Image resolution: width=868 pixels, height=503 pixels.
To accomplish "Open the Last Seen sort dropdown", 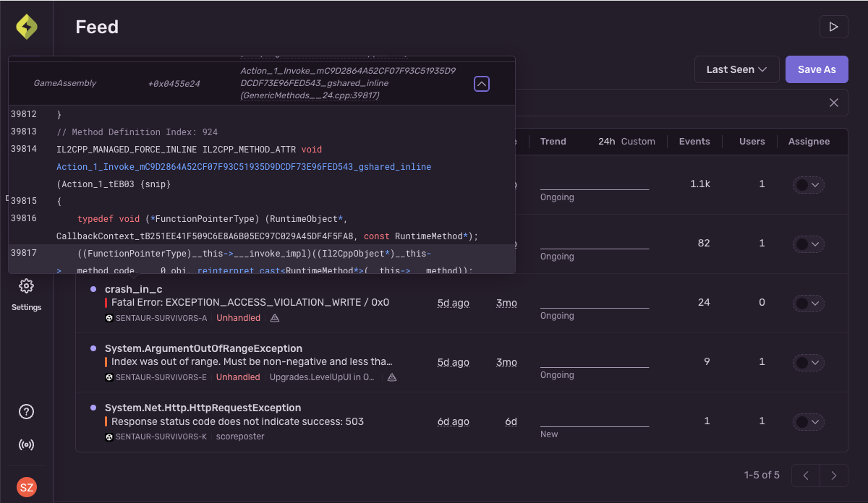I will point(736,69).
